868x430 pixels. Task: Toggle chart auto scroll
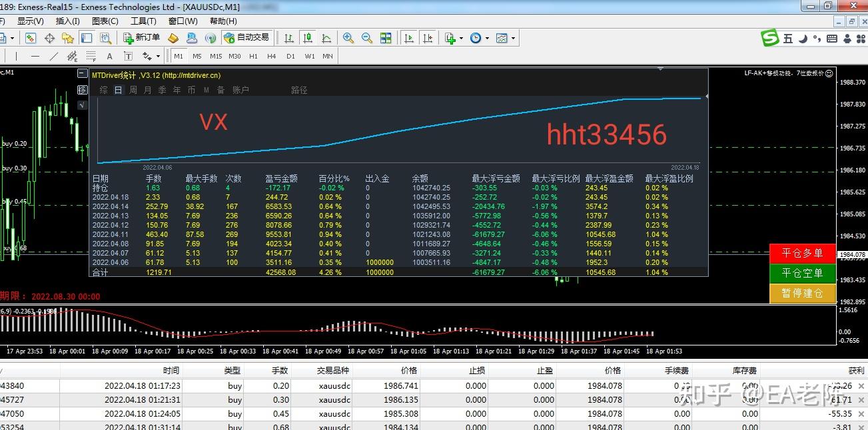(x=409, y=38)
